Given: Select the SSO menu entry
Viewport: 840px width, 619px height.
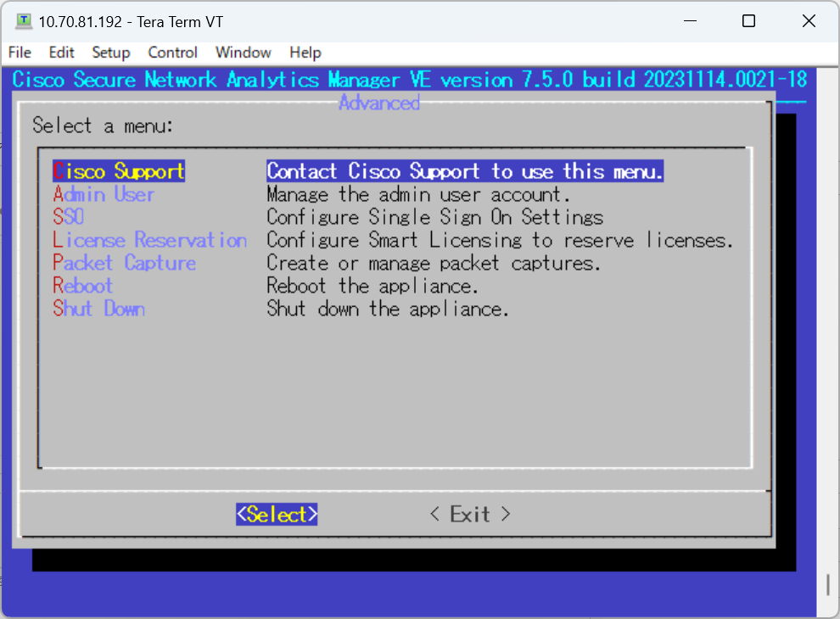Looking at the screenshot, I should 68,217.
